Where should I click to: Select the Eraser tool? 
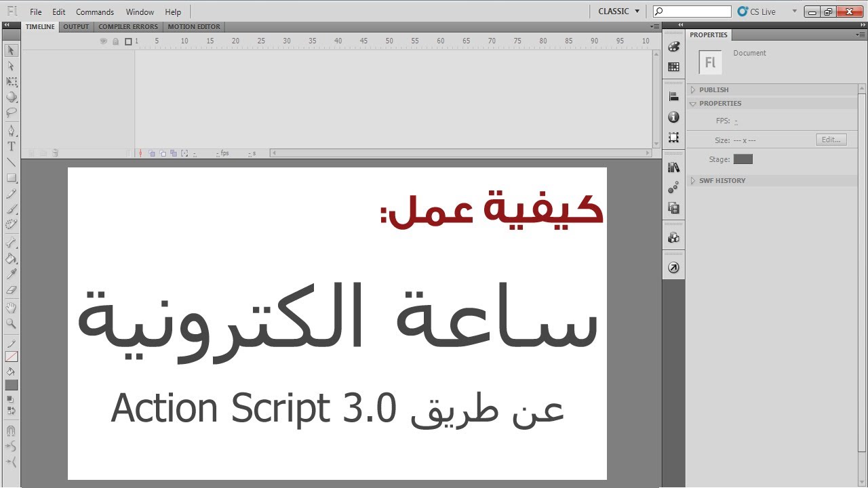[12, 289]
